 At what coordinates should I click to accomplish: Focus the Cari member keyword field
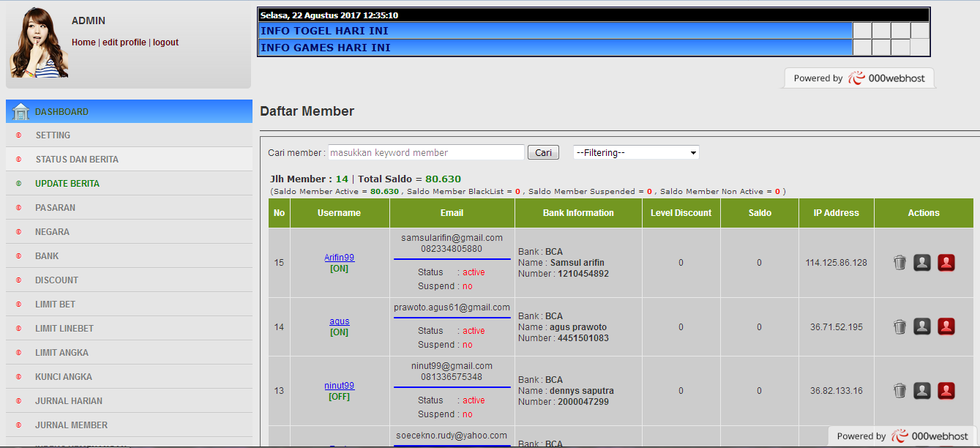pos(426,152)
